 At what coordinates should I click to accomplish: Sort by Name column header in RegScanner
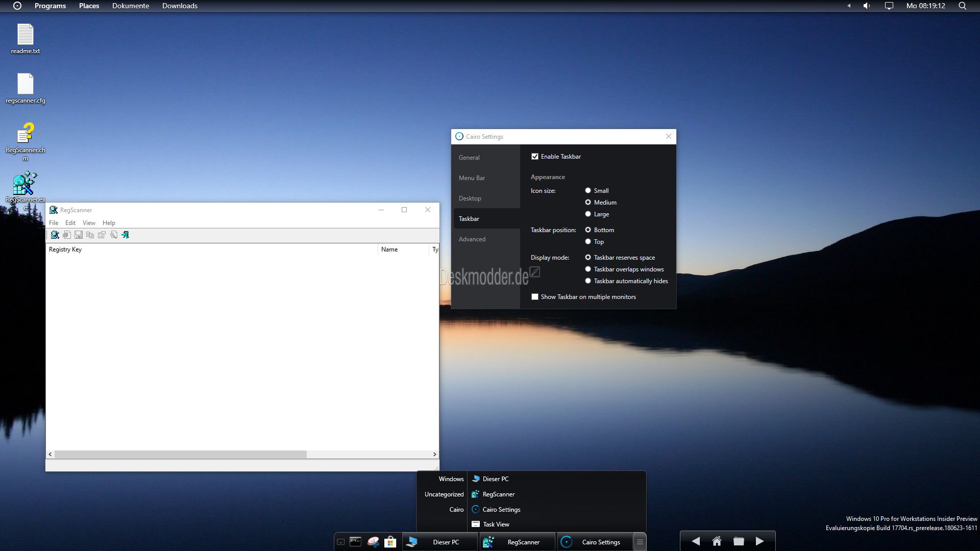pyautogui.click(x=403, y=249)
